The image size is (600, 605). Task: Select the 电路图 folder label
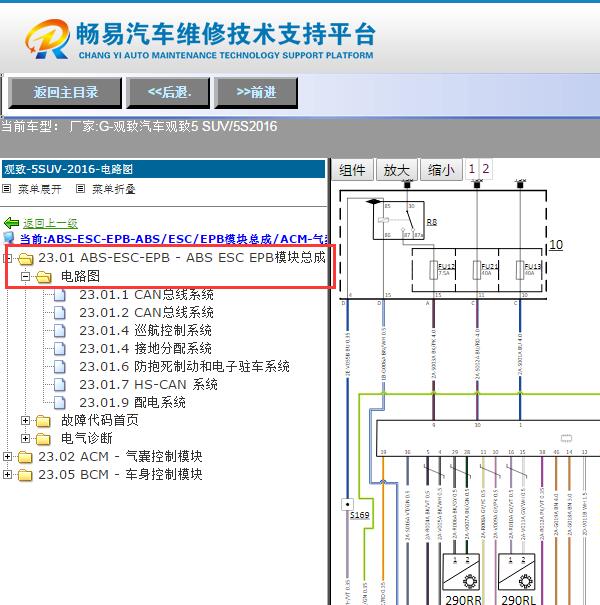[80, 276]
